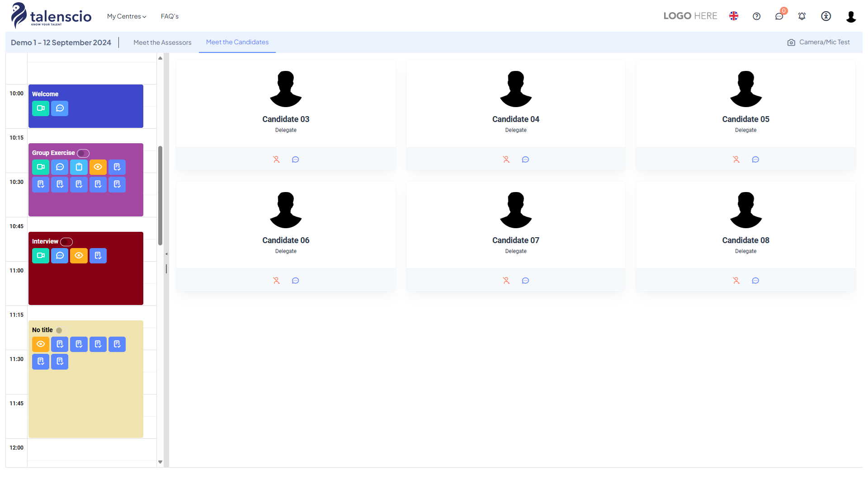Image resolution: width=868 pixels, height=488 pixels.
Task: Click the clipboard icon in Group Exercise
Action: pos(79,167)
